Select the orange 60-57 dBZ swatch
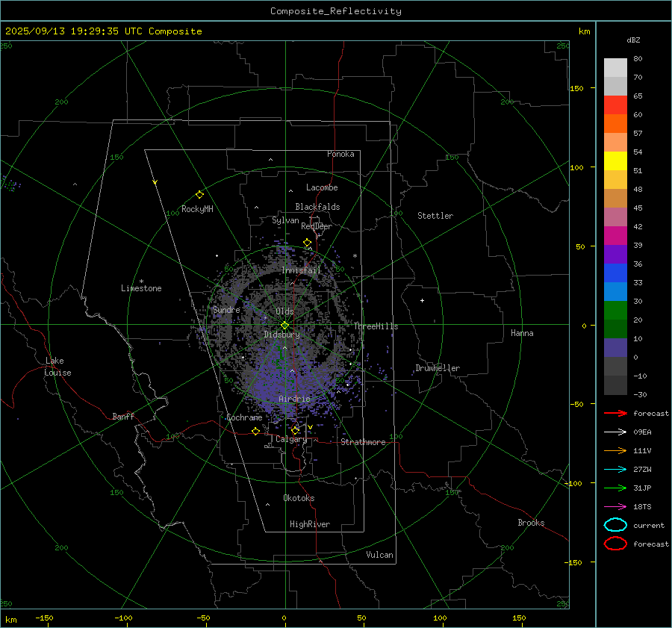Viewport: 672px width, 628px height. click(615, 124)
